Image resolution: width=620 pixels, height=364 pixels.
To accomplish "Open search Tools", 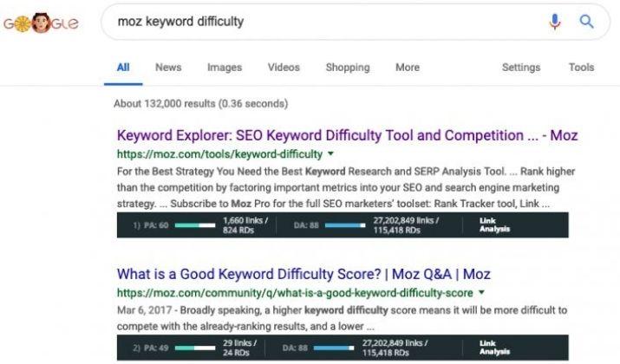I will (x=581, y=68).
